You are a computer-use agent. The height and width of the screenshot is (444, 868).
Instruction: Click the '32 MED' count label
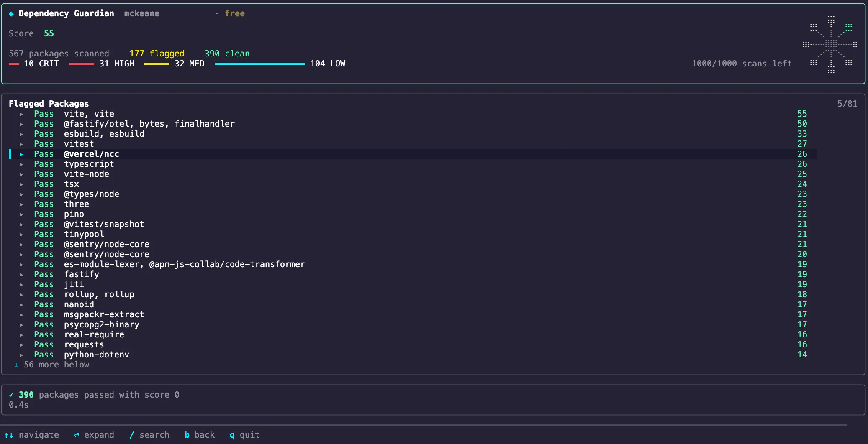click(190, 64)
